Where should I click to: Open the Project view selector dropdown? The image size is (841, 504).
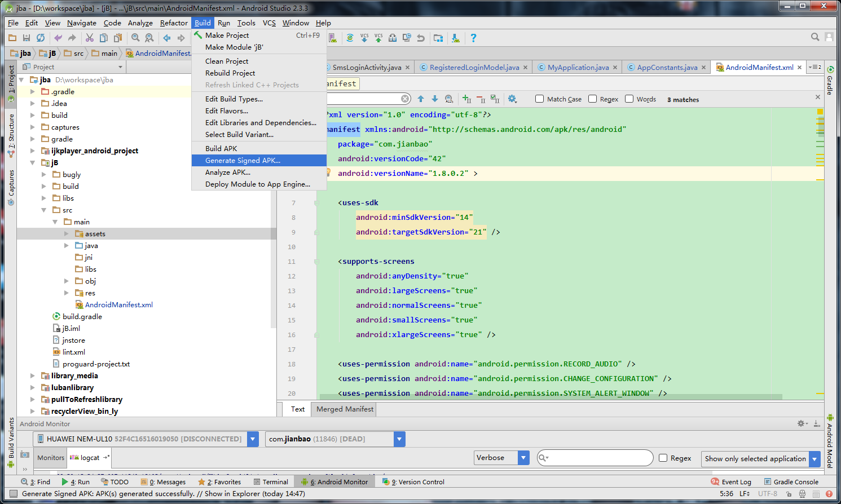[x=120, y=67]
